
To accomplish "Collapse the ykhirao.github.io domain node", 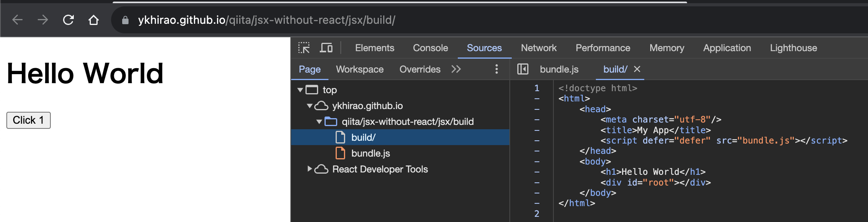I will 310,106.
